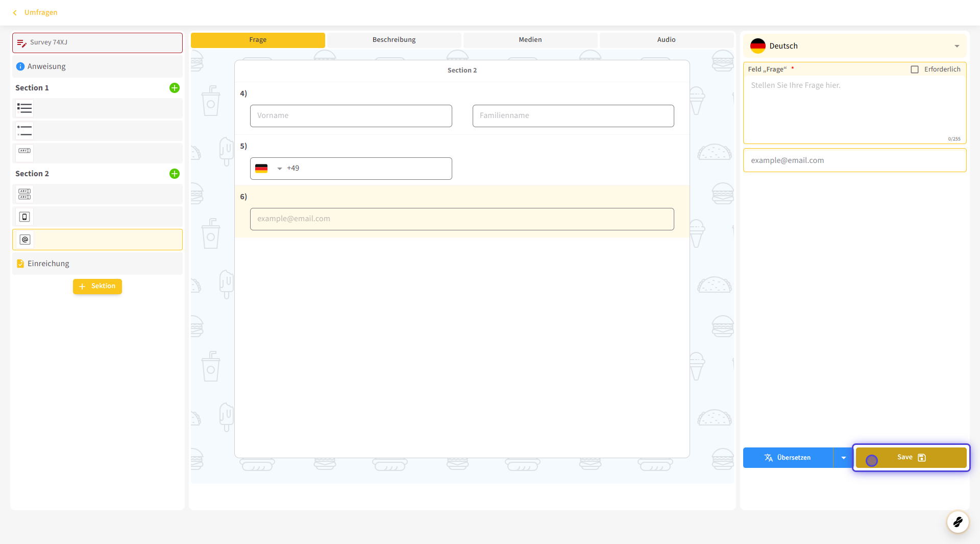The height and width of the screenshot is (544, 980).
Task: Click the Vorname input field
Action: tap(351, 116)
